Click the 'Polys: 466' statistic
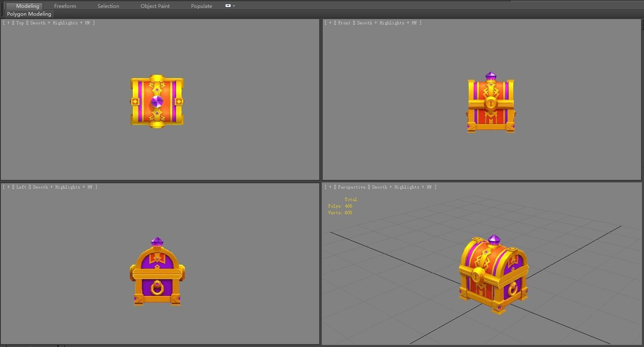This screenshot has height=347, width=644. coord(340,206)
